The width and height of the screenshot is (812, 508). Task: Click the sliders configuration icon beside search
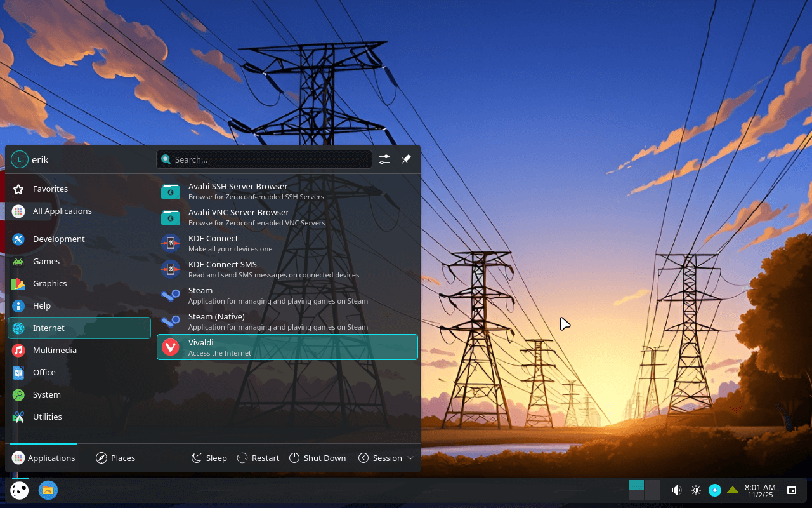tap(384, 159)
